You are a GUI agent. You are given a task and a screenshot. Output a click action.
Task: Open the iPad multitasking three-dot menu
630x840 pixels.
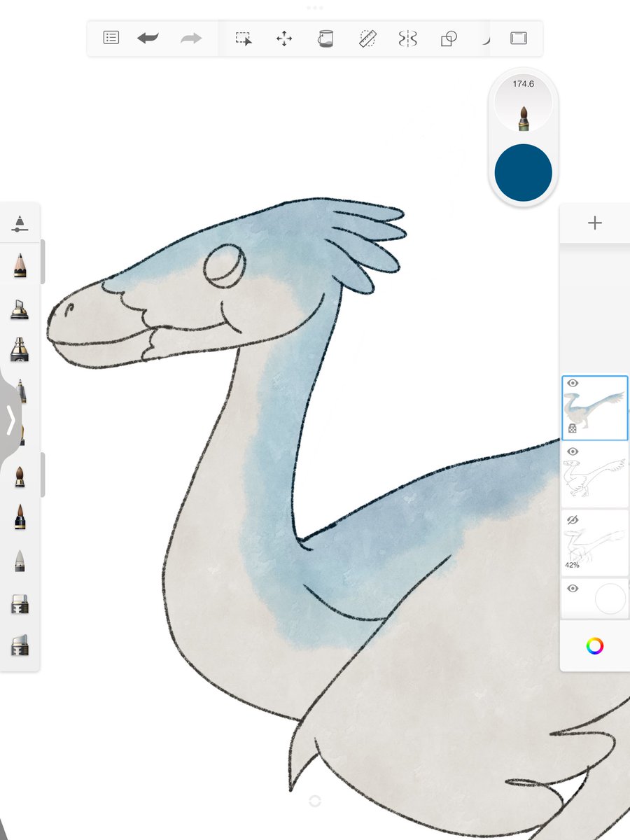(315, 7)
